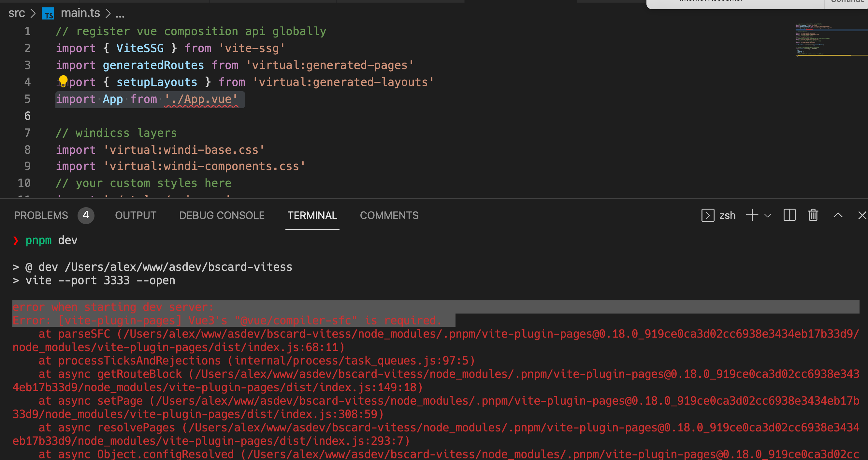This screenshot has height=460, width=868.
Task: Click 'error when starting dev server:' line
Action: click(113, 307)
